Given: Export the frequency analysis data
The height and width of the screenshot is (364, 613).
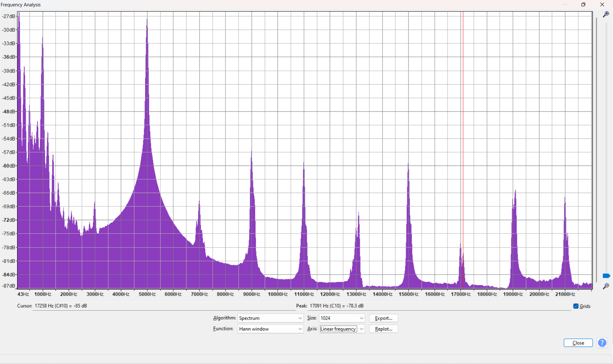Looking at the screenshot, I should click(x=383, y=318).
